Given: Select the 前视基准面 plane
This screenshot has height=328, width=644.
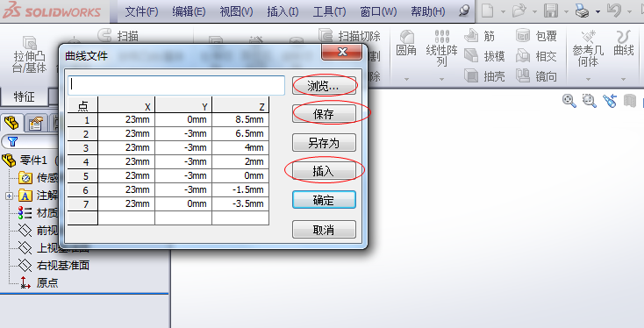Looking at the screenshot, I should point(38,231).
